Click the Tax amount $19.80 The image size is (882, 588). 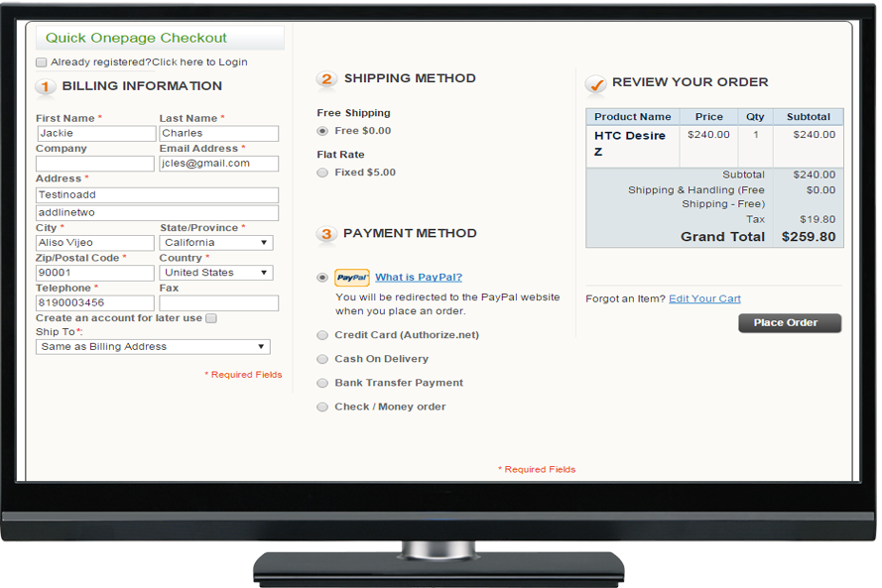pos(818,219)
